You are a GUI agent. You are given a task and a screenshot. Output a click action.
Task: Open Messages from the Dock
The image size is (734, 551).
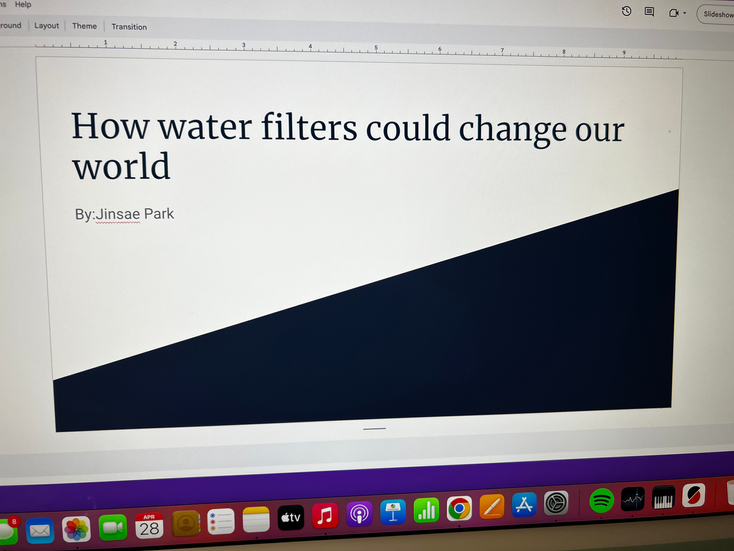click(8, 531)
